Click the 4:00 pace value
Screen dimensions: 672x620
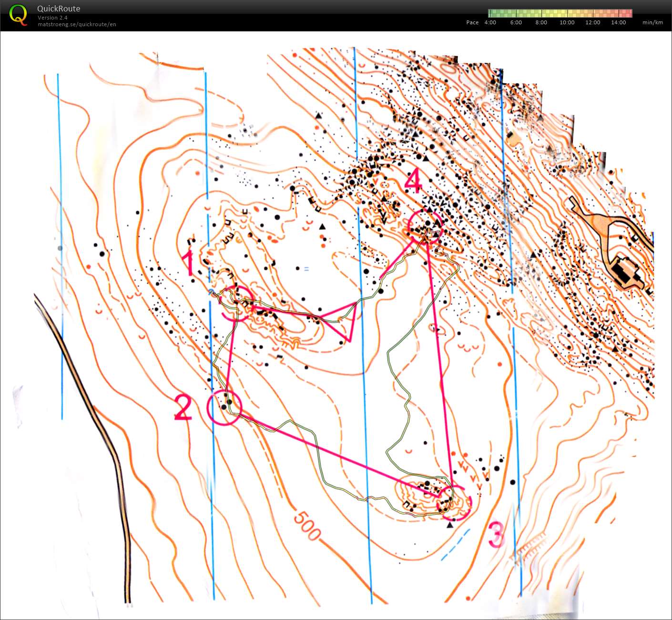(x=490, y=22)
